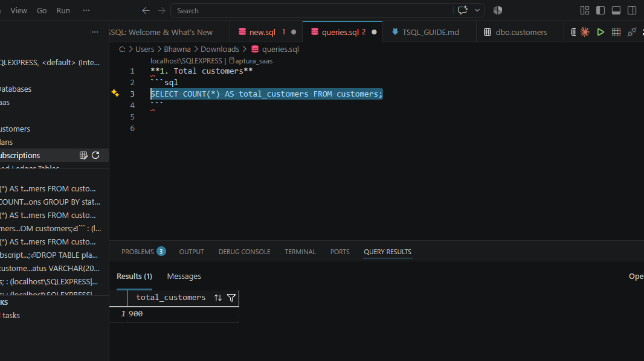Open the View menu
Image resolution: width=644 pixels, height=361 pixels.
tap(19, 11)
